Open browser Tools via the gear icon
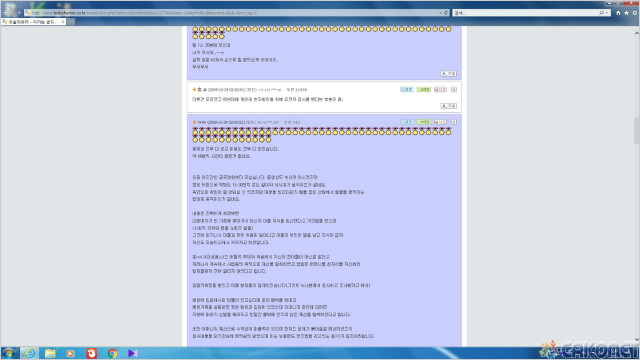The height and width of the screenshot is (360, 640). (x=635, y=13)
